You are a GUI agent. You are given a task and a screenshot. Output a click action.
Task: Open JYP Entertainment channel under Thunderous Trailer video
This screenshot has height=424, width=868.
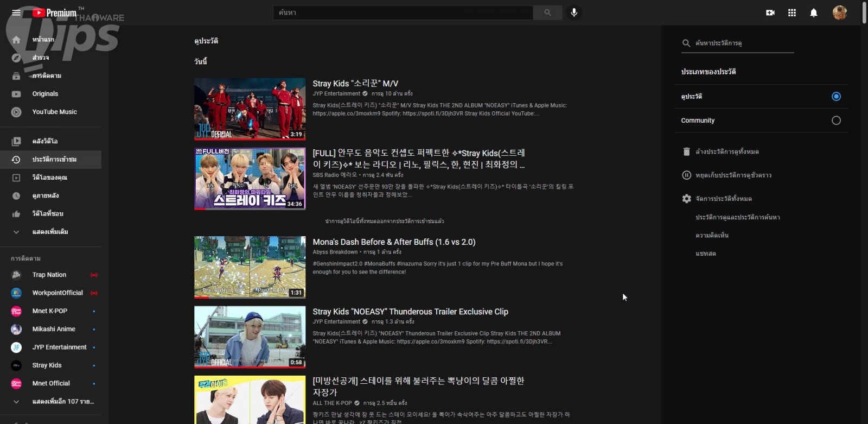pos(336,322)
